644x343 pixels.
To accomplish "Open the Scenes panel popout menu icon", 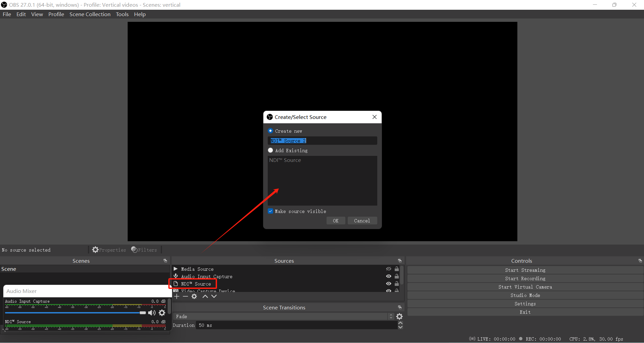I will (165, 260).
